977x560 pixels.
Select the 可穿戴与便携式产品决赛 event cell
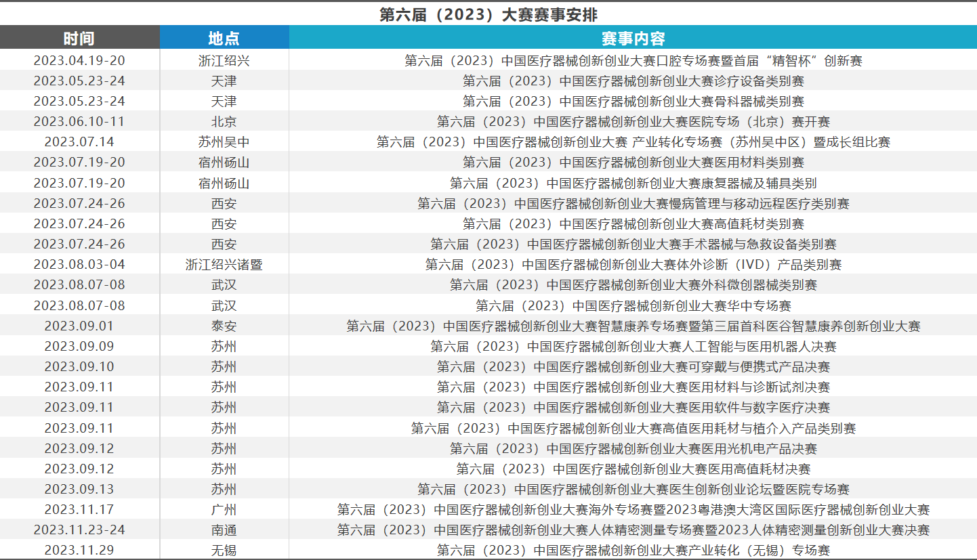coord(633,366)
